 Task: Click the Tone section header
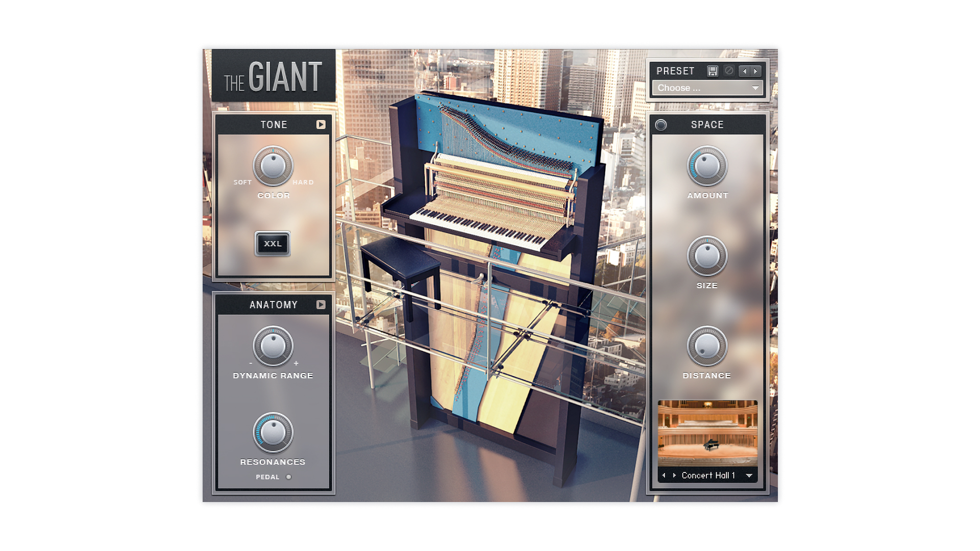pyautogui.click(x=274, y=124)
